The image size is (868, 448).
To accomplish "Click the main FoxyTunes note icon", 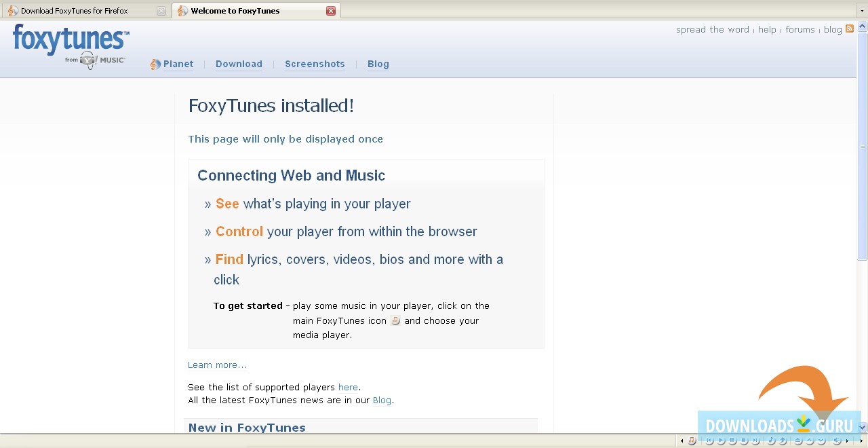I will coord(692,440).
